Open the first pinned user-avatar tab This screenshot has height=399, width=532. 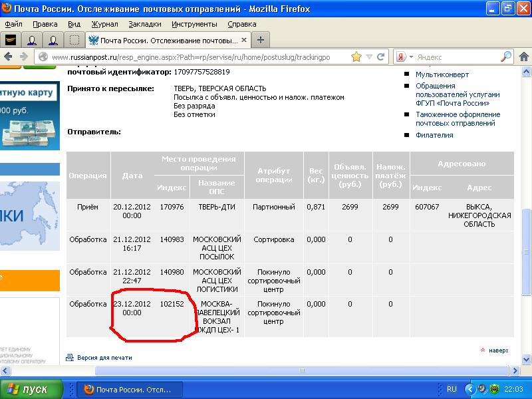[x=32, y=41]
